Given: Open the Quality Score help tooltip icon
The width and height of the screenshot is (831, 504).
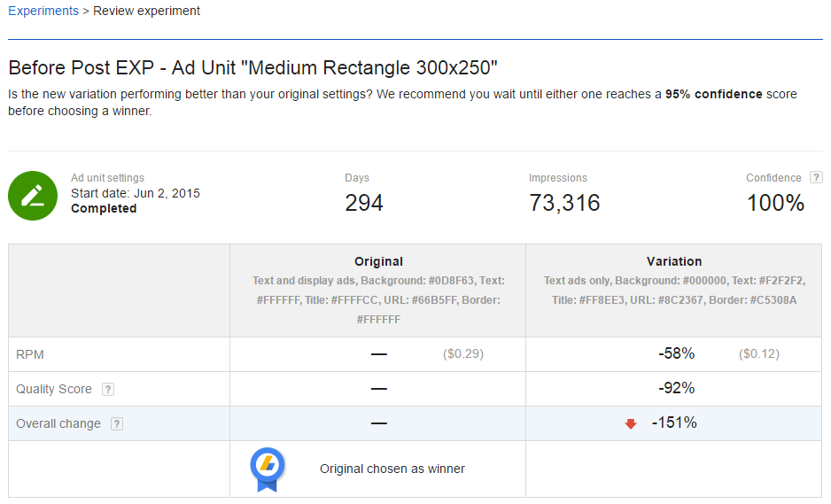Looking at the screenshot, I should (108, 389).
